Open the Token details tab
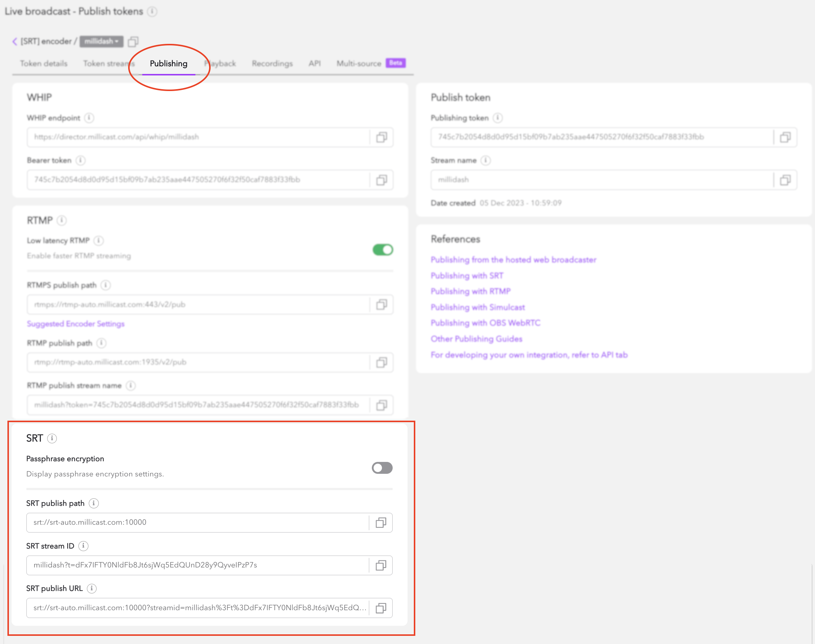This screenshot has width=815, height=644. tap(44, 63)
